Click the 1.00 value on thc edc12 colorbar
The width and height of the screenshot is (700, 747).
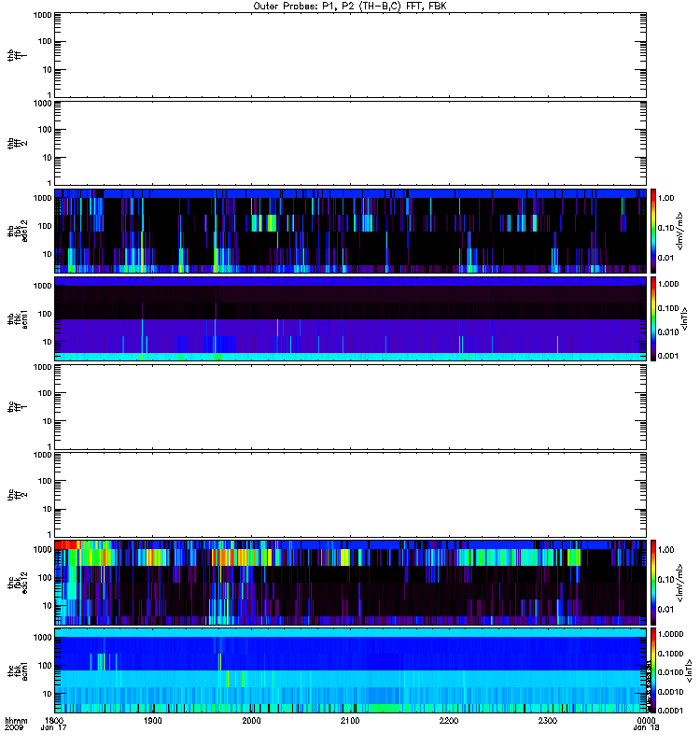pyautogui.click(x=665, y=549)
